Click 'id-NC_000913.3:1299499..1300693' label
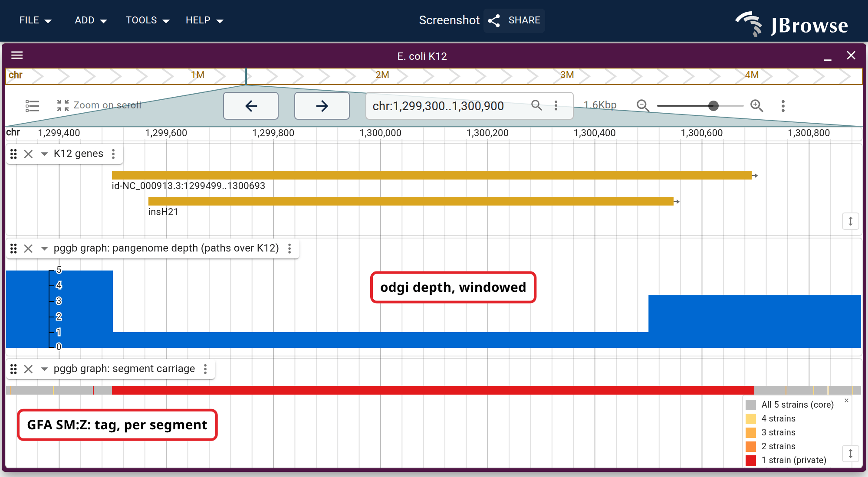This screenshot has width=868, height=477. pyautogui.click(x=188, y=186)
